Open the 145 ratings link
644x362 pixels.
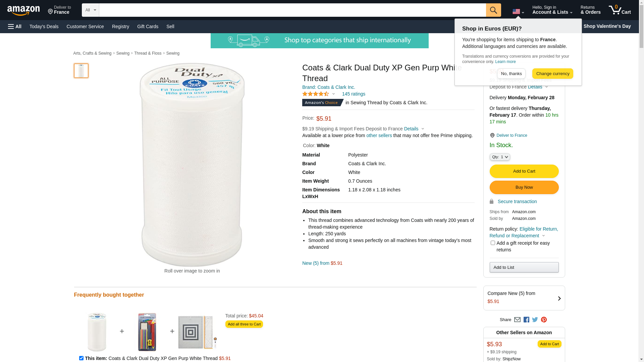tap(354, 94)
